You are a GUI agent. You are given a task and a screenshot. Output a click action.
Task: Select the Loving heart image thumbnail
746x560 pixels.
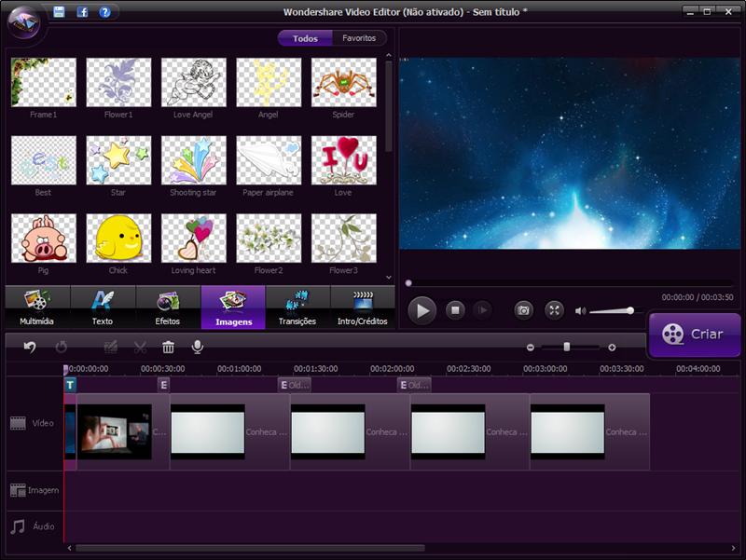click(192, 239)
